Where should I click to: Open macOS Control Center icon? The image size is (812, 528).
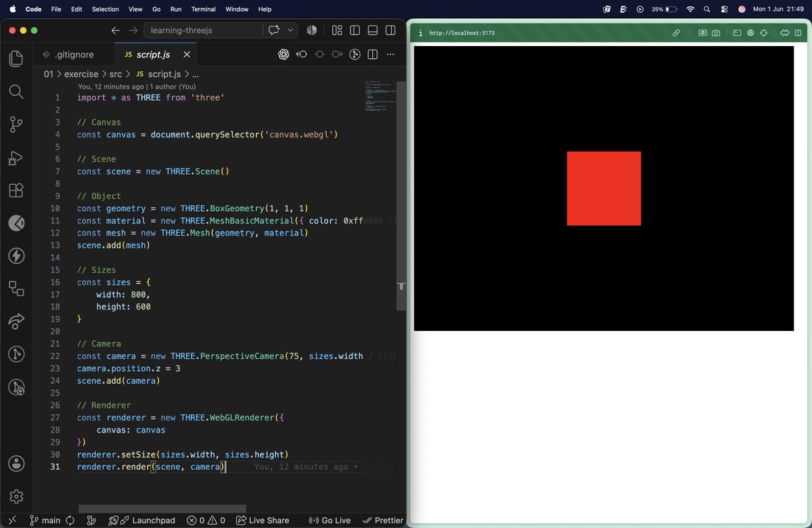click(725, 9)
